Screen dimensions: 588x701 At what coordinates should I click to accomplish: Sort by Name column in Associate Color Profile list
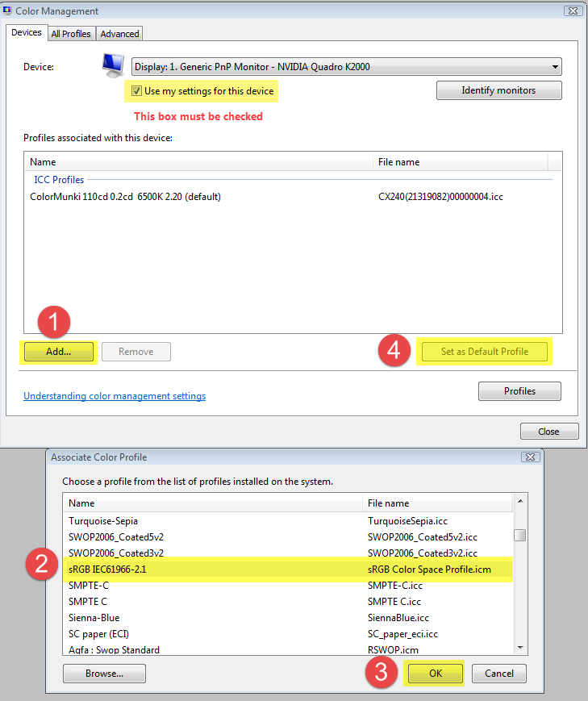(x=212, y=503)
